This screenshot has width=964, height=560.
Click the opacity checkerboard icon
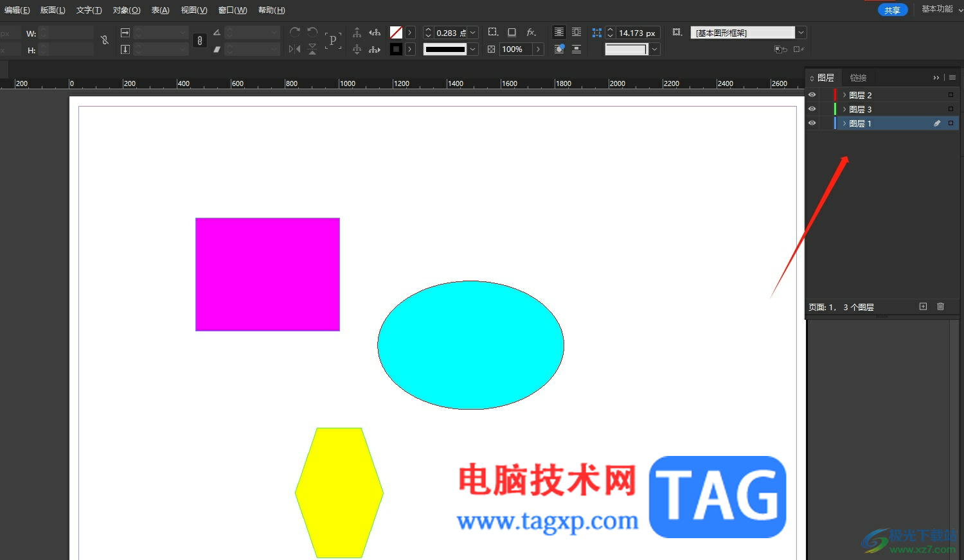pos(492,49)
